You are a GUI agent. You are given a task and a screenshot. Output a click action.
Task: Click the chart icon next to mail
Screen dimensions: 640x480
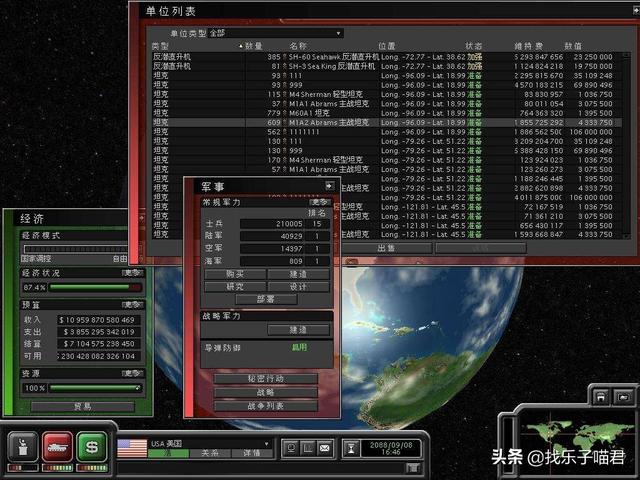tap(309, 446)
